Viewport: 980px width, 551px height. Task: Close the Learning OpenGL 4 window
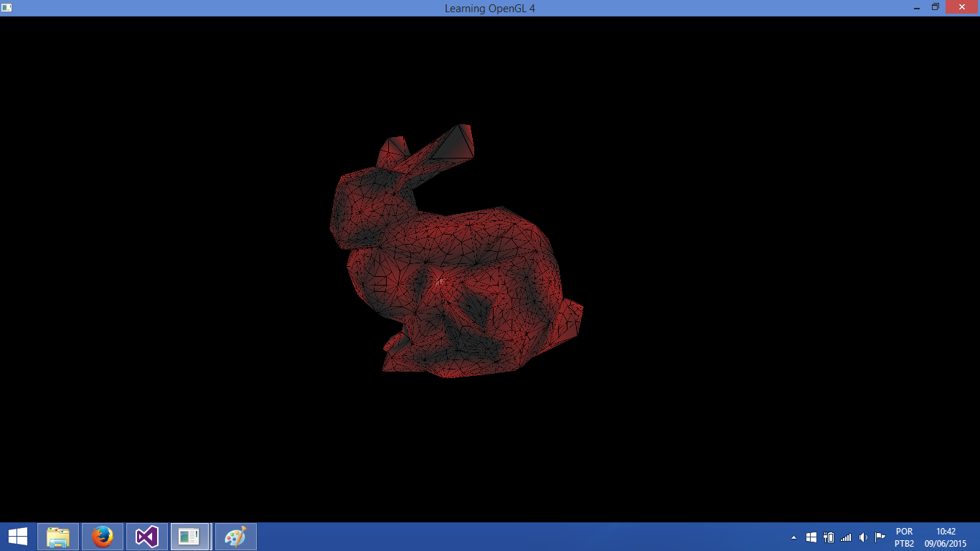tap(962, 7)
